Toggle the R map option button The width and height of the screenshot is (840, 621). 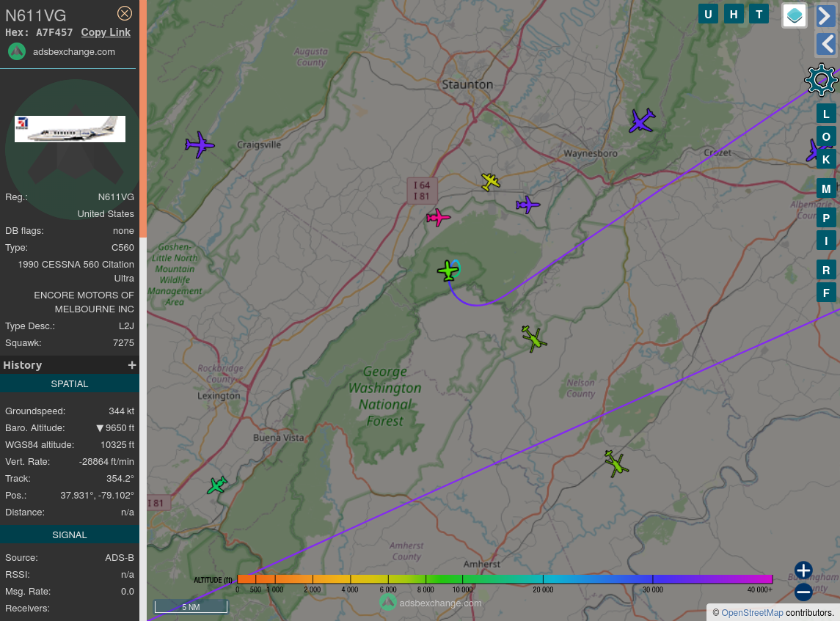(x=826, y=271)
